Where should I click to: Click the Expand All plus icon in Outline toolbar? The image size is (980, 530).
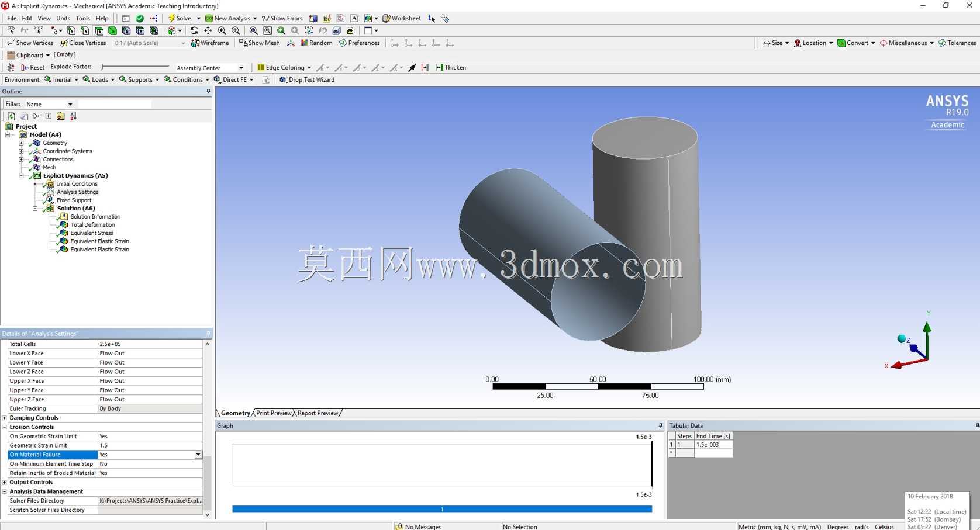[49, 116]
